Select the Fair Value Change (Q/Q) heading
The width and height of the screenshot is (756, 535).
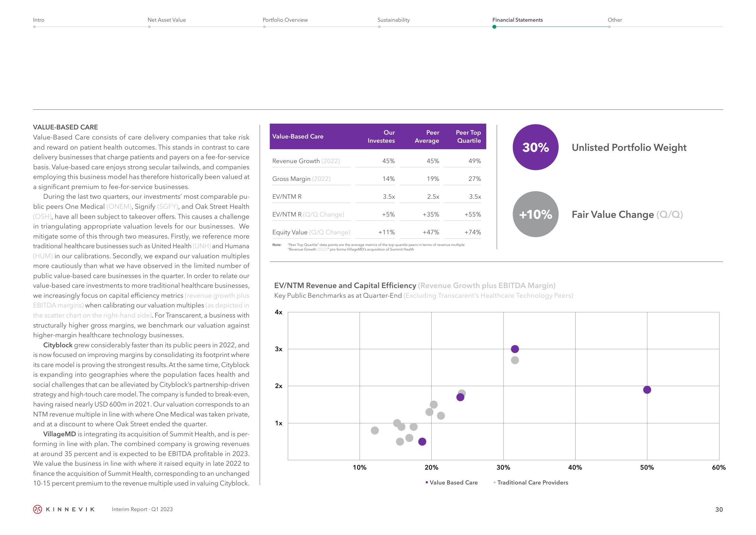(x=627, y=215)
